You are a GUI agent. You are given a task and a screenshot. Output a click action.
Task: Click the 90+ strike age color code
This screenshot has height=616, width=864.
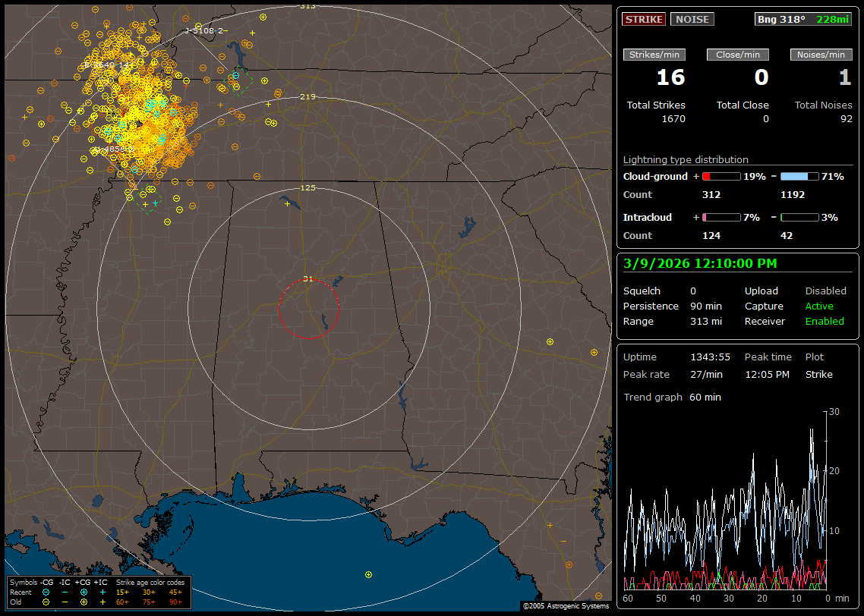(x=174, y=602)
